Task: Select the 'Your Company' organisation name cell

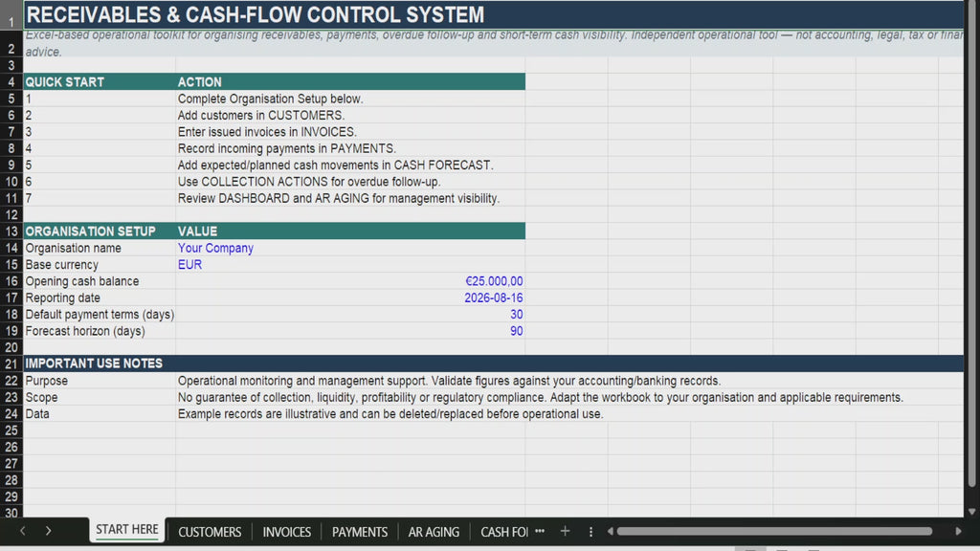Action: pos(350,248)
